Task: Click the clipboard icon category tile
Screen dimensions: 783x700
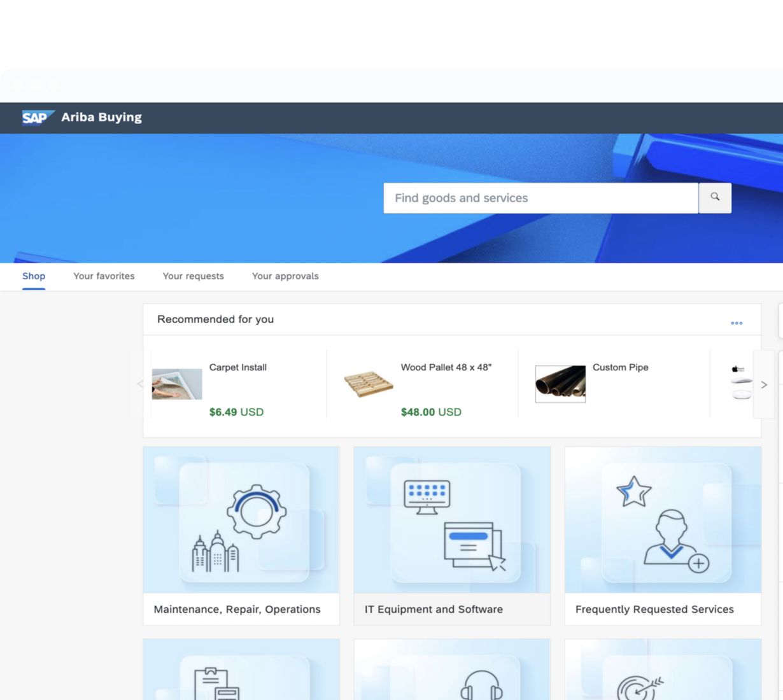Action: [241, 671]
